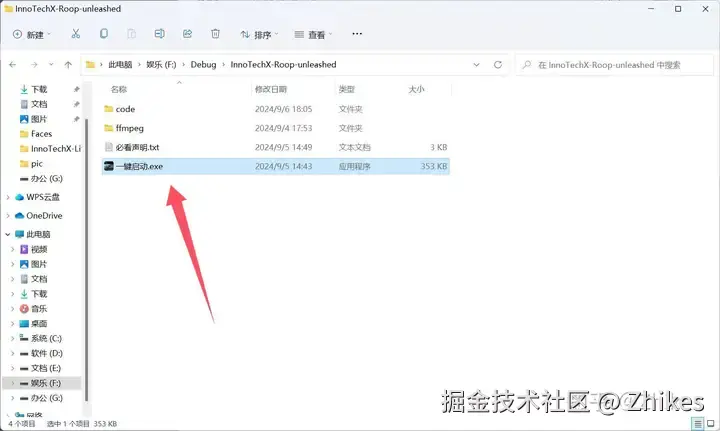Image resolution: width=720 pixels, height=431 pixels.
Task: Go back with the left arrow
Action: pyautogui.click(x=13, y=65)
